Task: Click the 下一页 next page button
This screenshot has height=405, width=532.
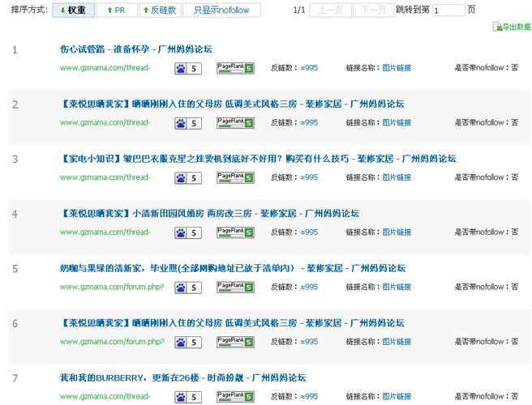Action: point(374,11)
